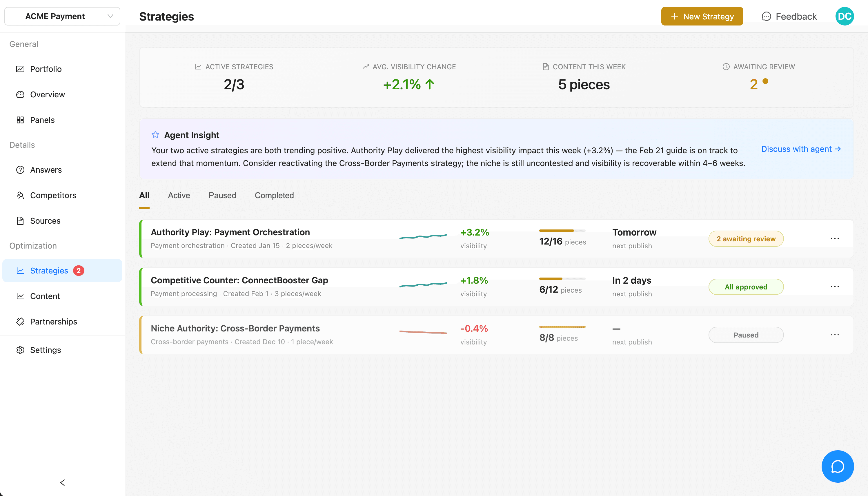
Task: Switch to the Paused tab
Action: tap(222, 195)
